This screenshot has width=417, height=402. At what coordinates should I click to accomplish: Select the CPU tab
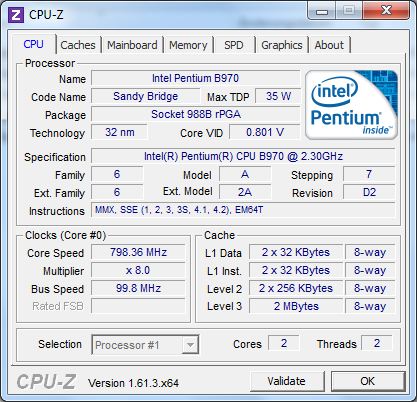click(x=33, y=44)
